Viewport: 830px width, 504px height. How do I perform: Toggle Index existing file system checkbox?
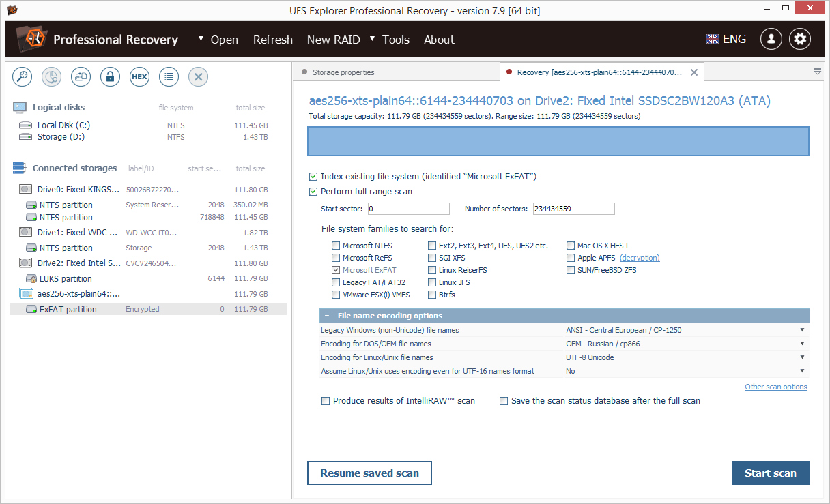pyautogui.click(x=313, y=177)
